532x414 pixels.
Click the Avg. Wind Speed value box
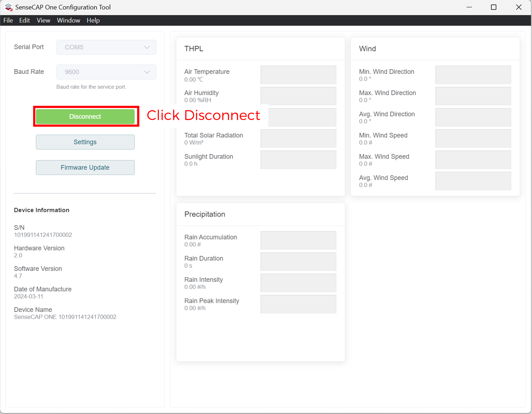[x=473, y=181]
